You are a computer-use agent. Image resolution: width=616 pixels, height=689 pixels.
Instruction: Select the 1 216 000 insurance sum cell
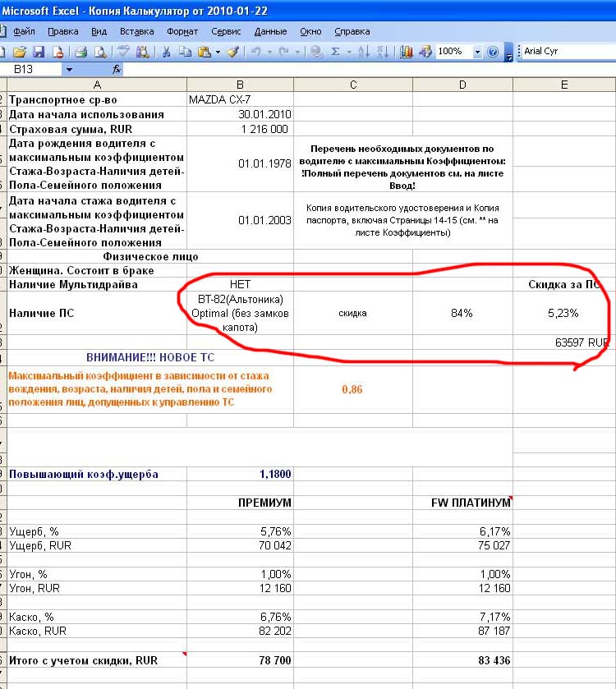(x=240, y=129)
